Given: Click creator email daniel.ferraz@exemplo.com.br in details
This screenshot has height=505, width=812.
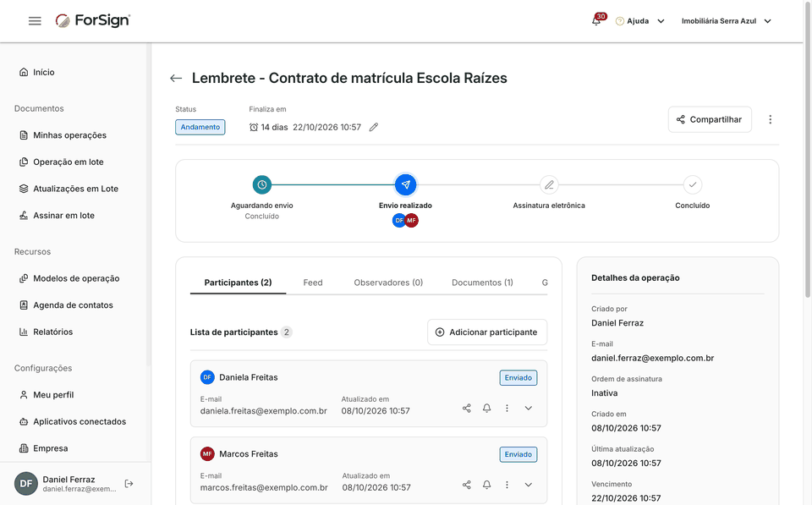Looking at the screenshot, I should click(652, 359).
